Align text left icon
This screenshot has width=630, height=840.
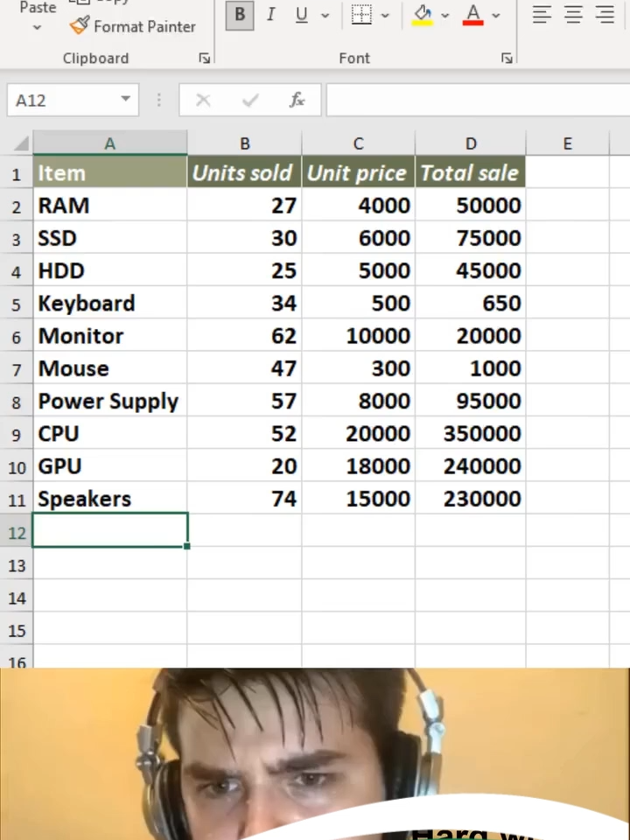[x=542, y=15]
